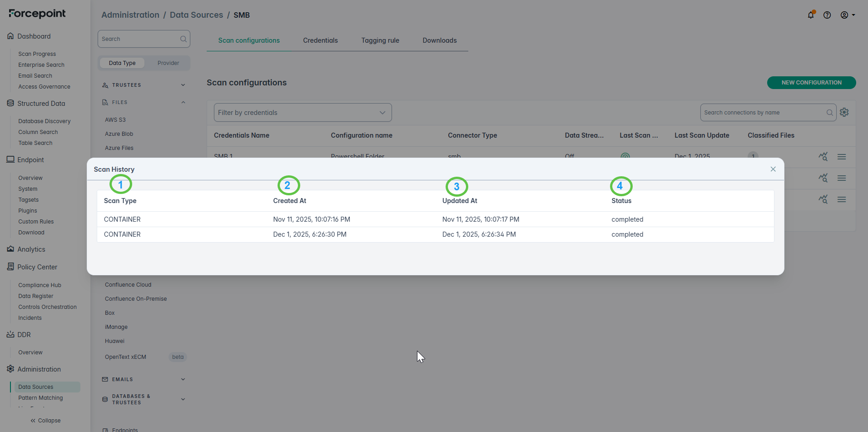
Task: Open the Tagging rule tab
Action: 380,40
